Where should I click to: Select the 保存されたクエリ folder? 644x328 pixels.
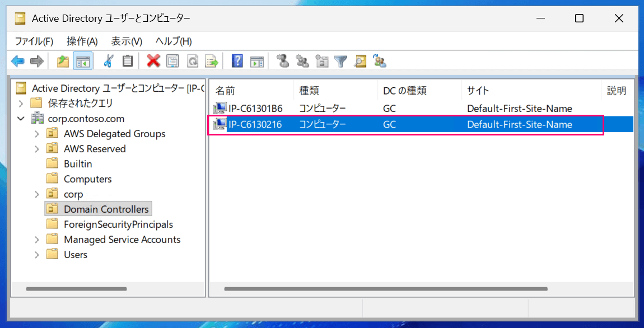click(x=80, y=103)
